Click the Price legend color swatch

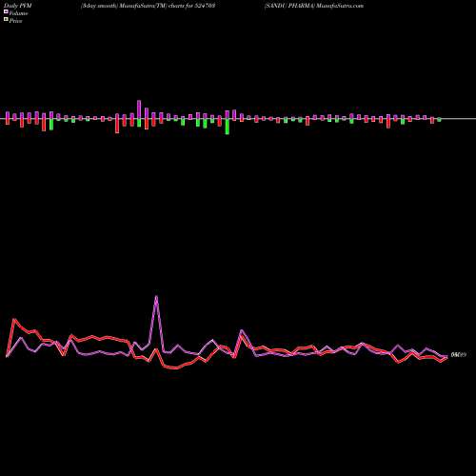[6, 19]
